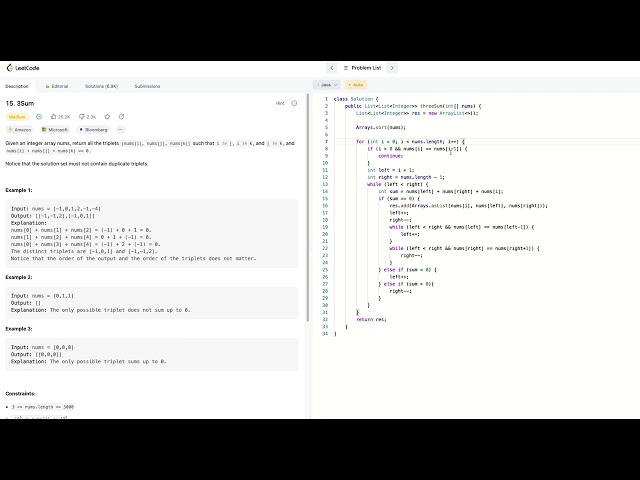Go to previous problem with left arrow
Viewport: 640px width, 480px height.
(331, 68)
